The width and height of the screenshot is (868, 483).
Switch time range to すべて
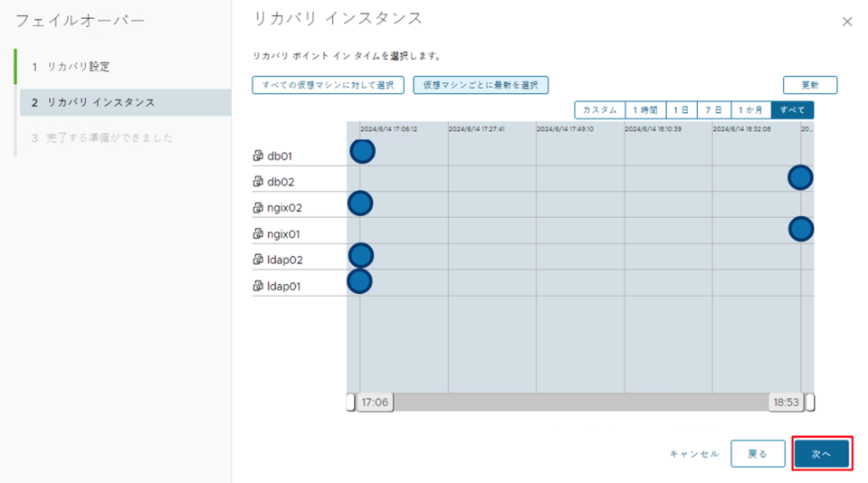[x=792, y=110]
